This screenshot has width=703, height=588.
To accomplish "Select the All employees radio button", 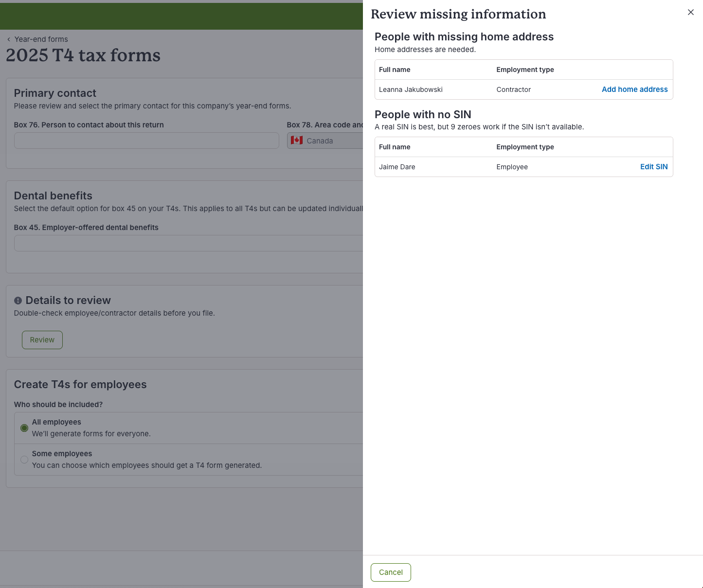I will click(24, 428).
